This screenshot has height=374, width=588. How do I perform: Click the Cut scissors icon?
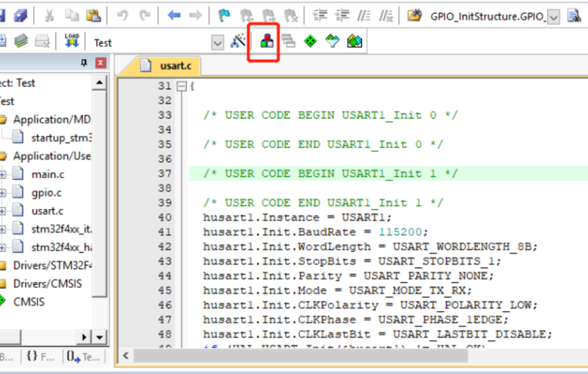(x=49, y=15)
